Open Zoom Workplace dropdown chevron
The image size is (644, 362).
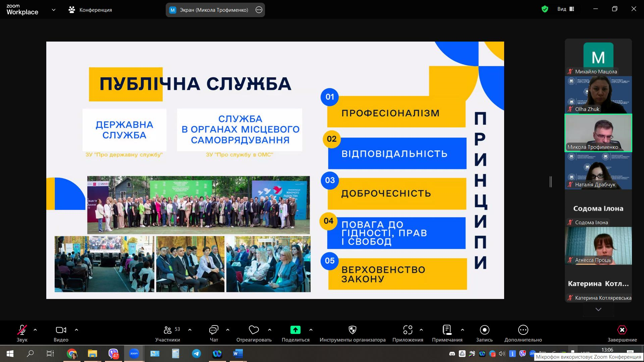coord(54,10)
